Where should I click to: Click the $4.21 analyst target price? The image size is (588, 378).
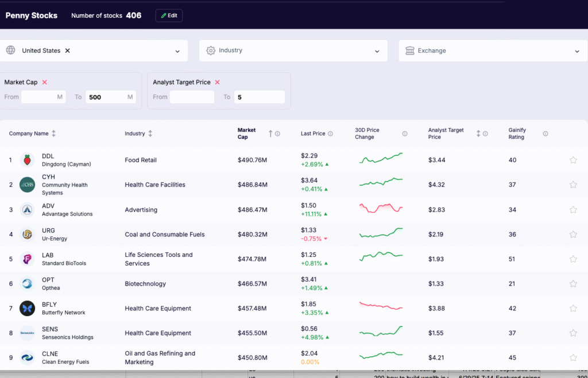pos(436,358)
